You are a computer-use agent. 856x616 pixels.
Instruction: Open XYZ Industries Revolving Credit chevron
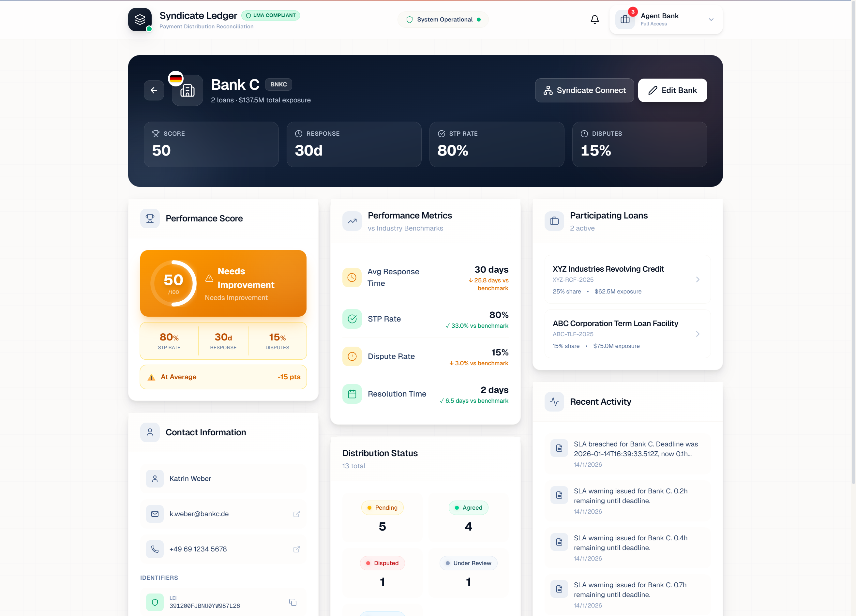(698, 279)
